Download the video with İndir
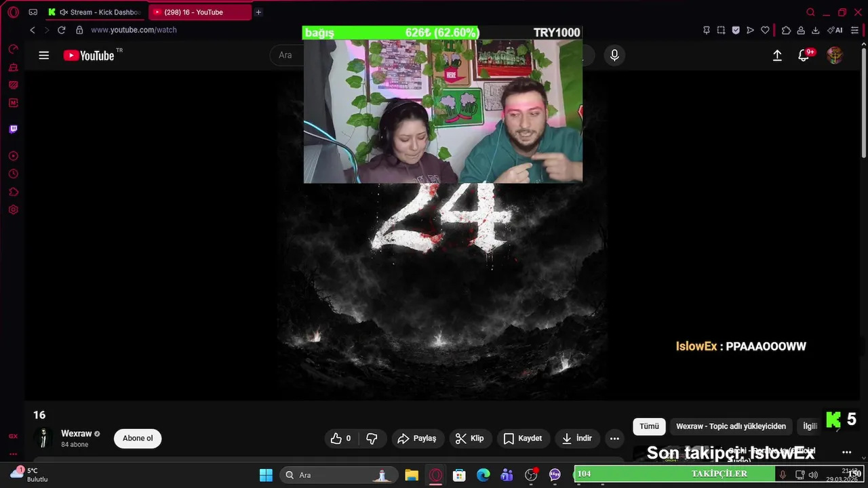Image resolution: width=868 pixels, height=488 pixels. (x=577, y=439)
